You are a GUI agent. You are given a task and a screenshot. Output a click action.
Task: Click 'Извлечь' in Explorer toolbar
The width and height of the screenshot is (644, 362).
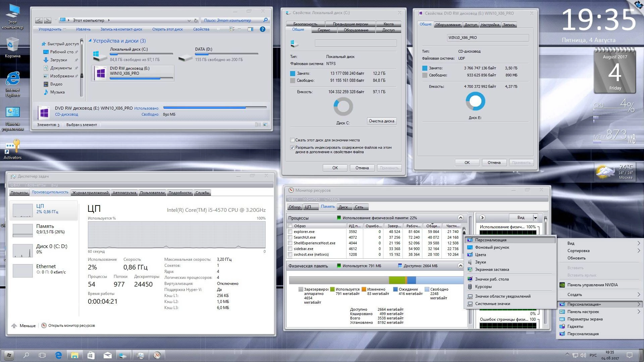point(83,29)
